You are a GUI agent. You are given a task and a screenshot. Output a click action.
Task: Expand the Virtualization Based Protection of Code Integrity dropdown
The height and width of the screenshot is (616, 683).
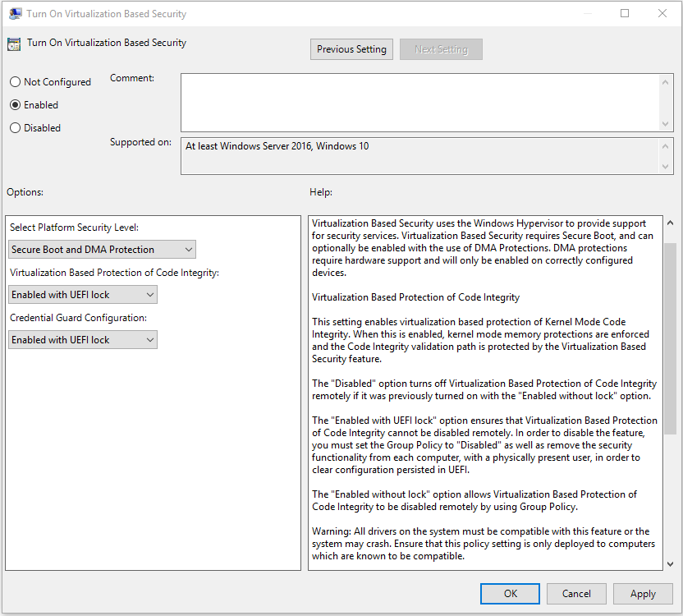[82, 295]
